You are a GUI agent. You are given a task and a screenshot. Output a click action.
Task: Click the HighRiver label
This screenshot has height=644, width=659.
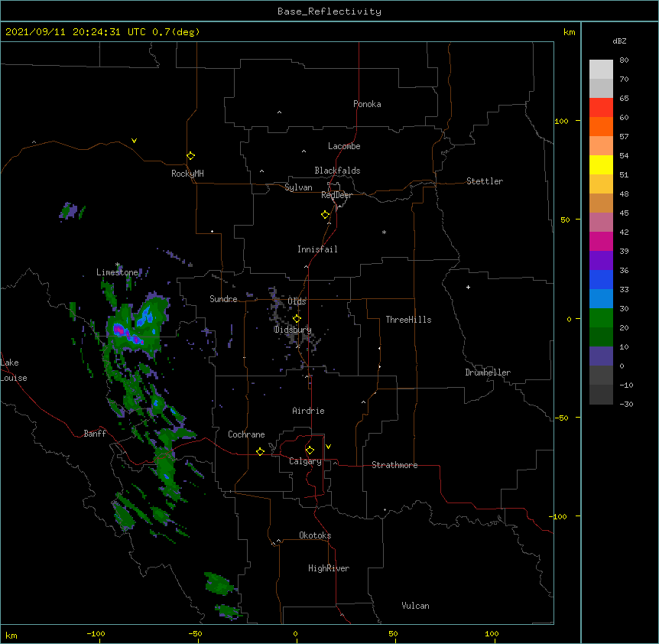[329, 568]
